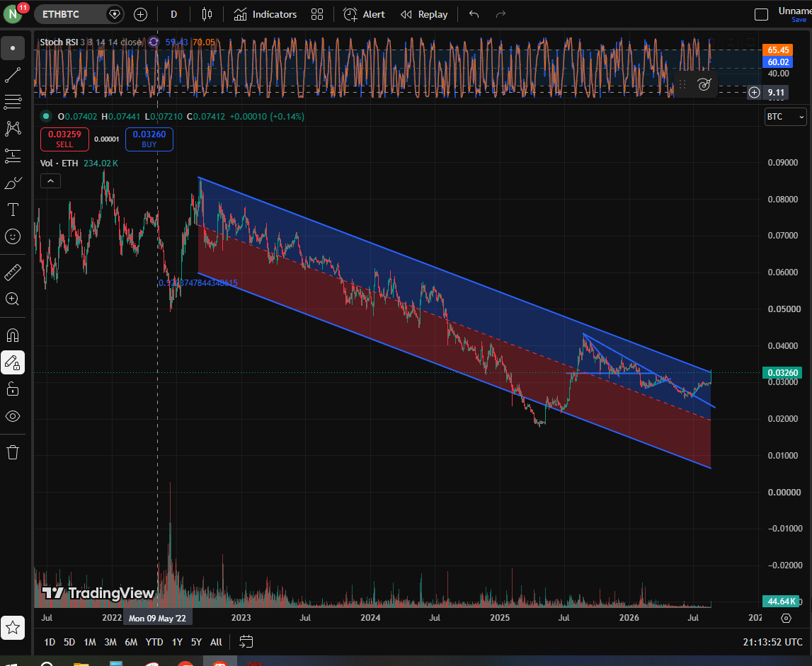Select the 3M time range
This screenshot has height=666, width=812.
tap(110, 642)
